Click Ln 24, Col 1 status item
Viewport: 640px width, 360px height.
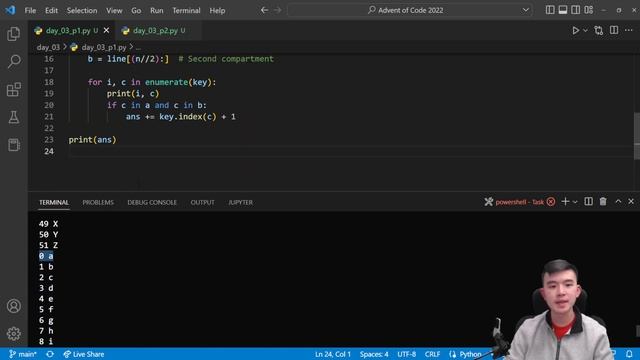pyautogui.click(x=333, y=354)
